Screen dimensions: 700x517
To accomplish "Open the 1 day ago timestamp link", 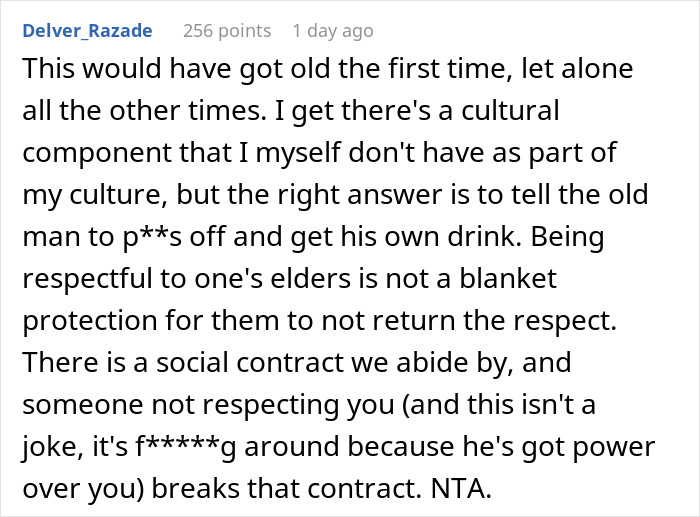I will pos(333,31).
